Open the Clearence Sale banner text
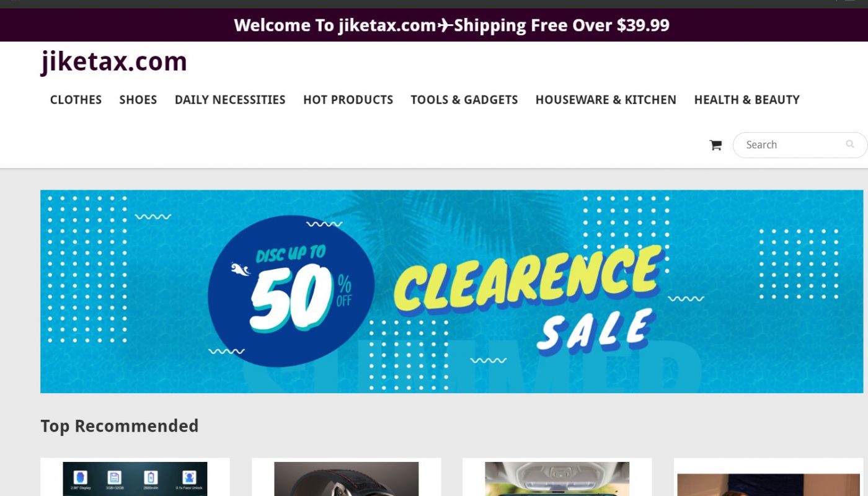 click(527, 296)
